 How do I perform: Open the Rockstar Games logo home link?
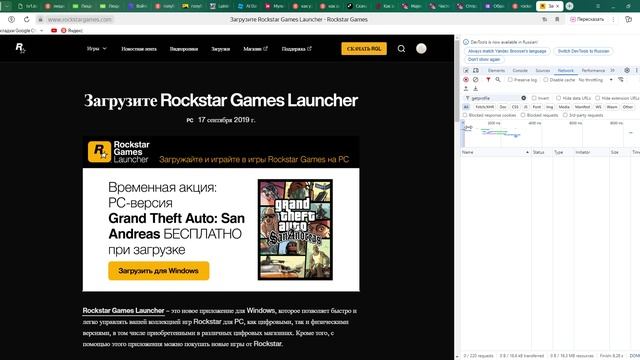pos(20,48)
